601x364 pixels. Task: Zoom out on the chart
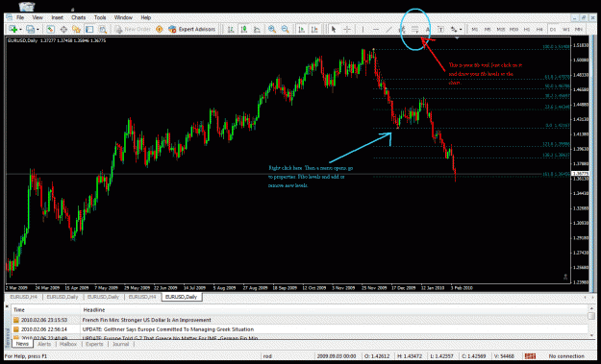click(286, 29)
